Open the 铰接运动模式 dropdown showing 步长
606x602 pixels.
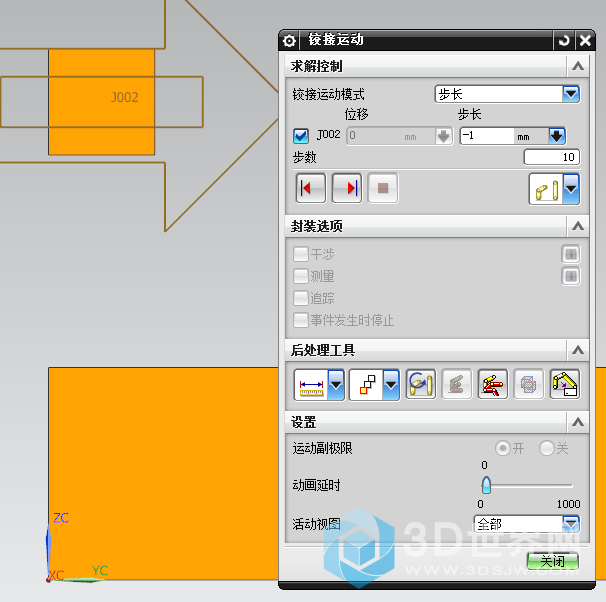pyautogui.click(x=507, y=94)
